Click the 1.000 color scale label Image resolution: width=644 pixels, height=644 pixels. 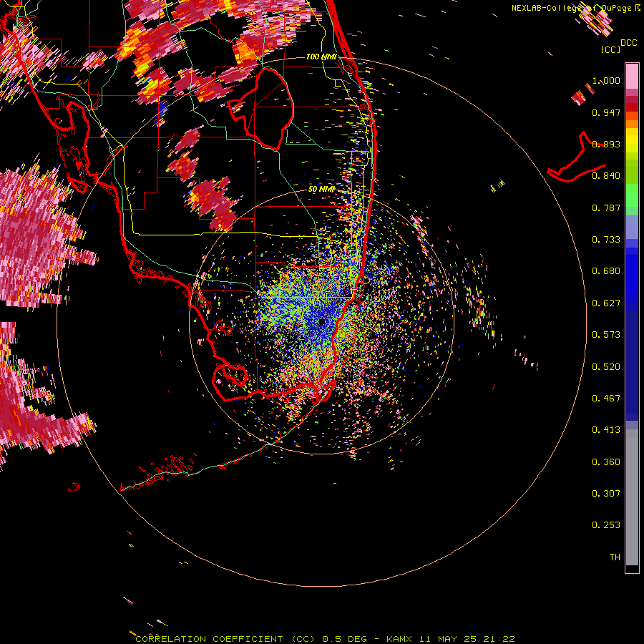pyautogui.click(x=606, y=80)
